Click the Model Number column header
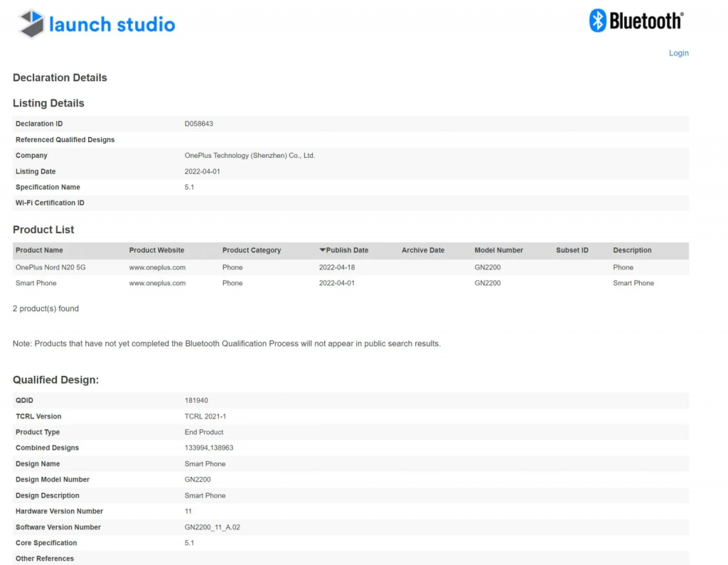Viewport: 728px width, 565px height. click(498, 250)
